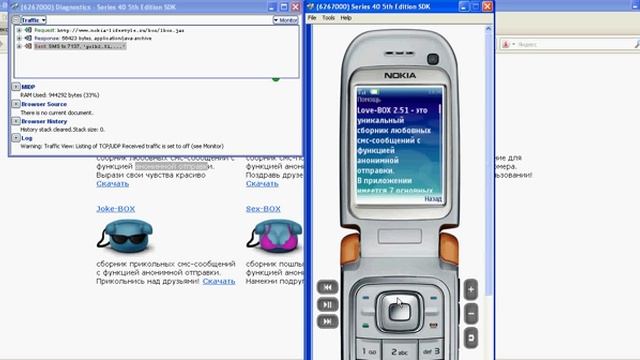Screen dimensions: 640x360
Task: Expand the Response row in traffic list
Action: point(19,38)
